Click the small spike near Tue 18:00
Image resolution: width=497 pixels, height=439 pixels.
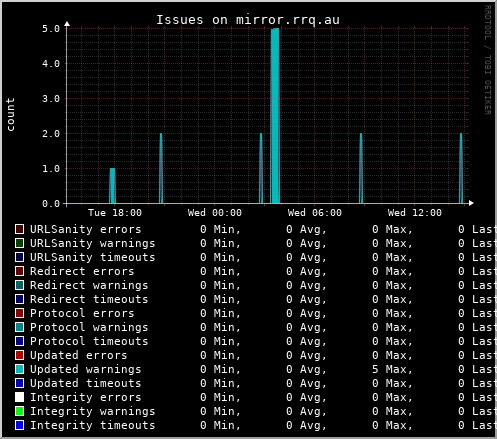(x=112, y=186)
